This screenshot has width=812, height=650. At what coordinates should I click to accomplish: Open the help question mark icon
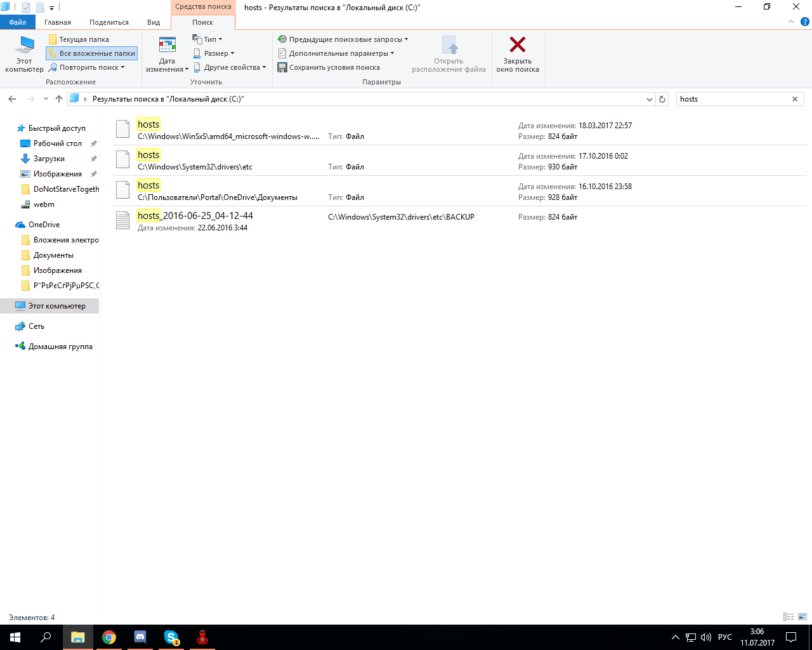point(804,22)
